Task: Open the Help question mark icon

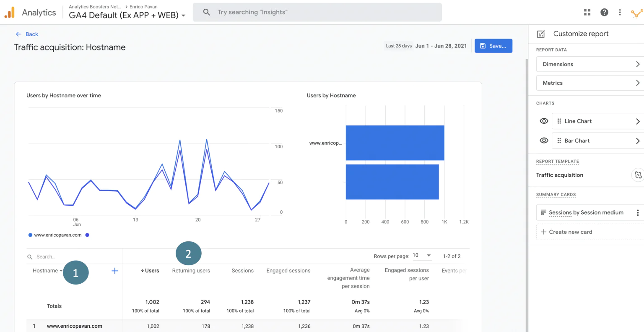Action: pos(604,12)
